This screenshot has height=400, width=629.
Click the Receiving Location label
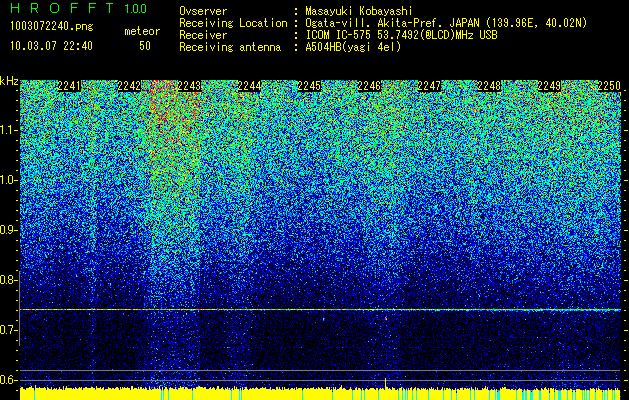(233, 23)
